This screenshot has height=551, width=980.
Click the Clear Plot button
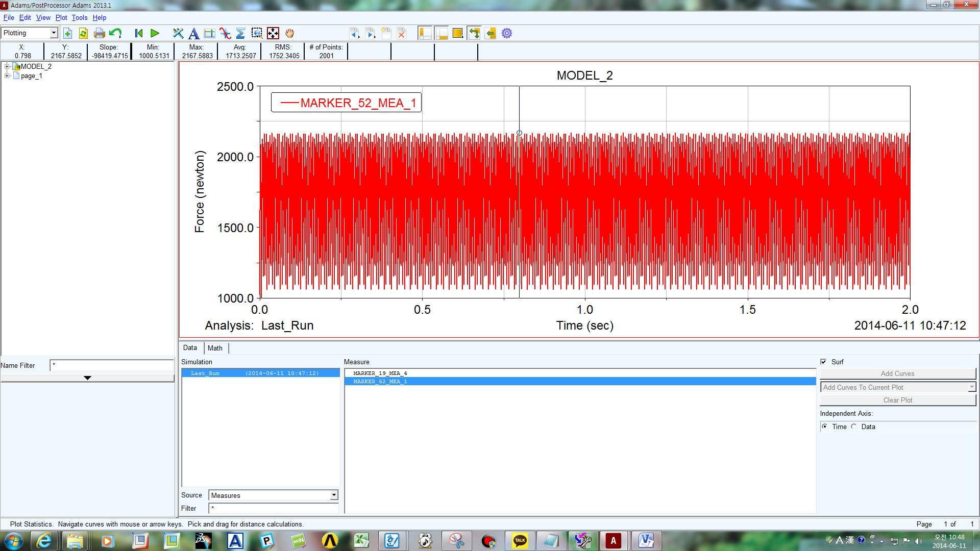coord(898,400)
